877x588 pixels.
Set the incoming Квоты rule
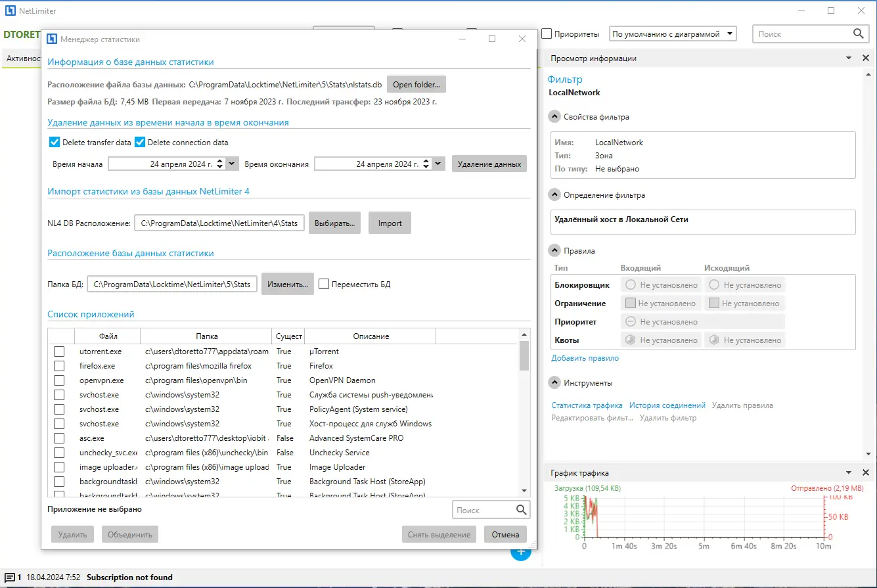pyautogui.click(x=662, y=340)
